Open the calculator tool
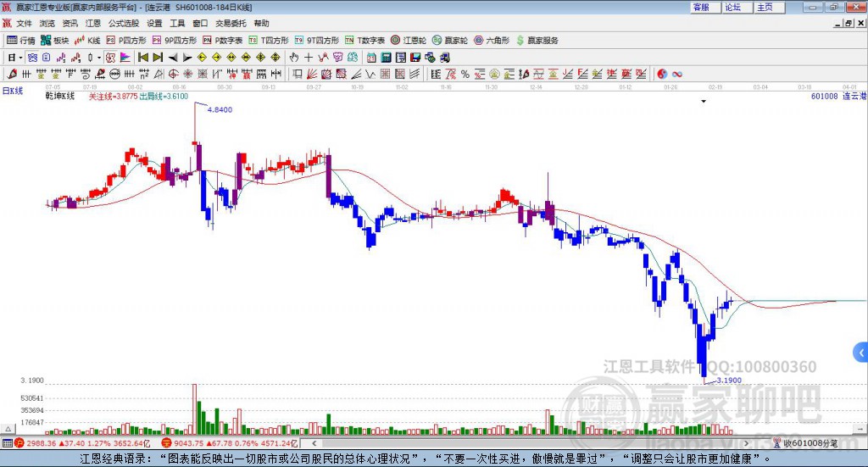868x467 pixels. (386, 58)
